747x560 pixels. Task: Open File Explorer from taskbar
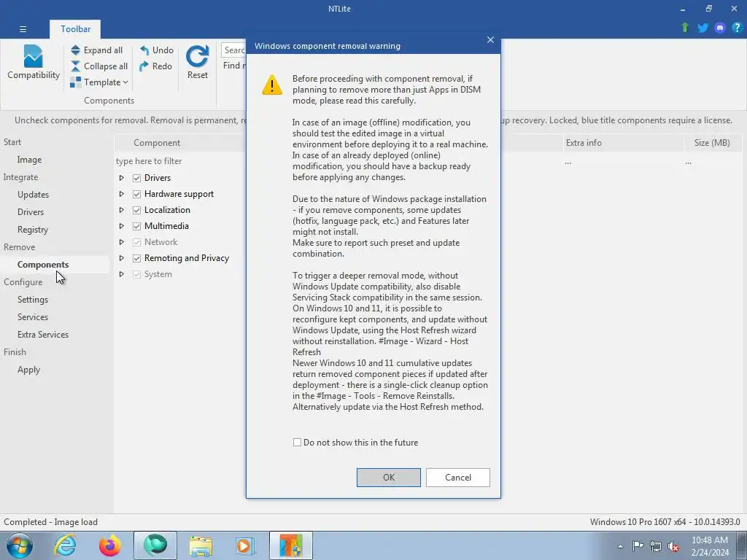pos(201,545)
